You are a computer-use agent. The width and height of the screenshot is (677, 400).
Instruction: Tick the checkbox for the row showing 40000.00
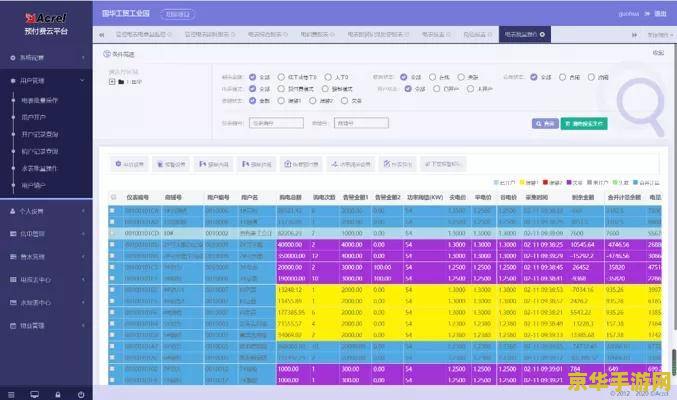[x=113, y=244]
